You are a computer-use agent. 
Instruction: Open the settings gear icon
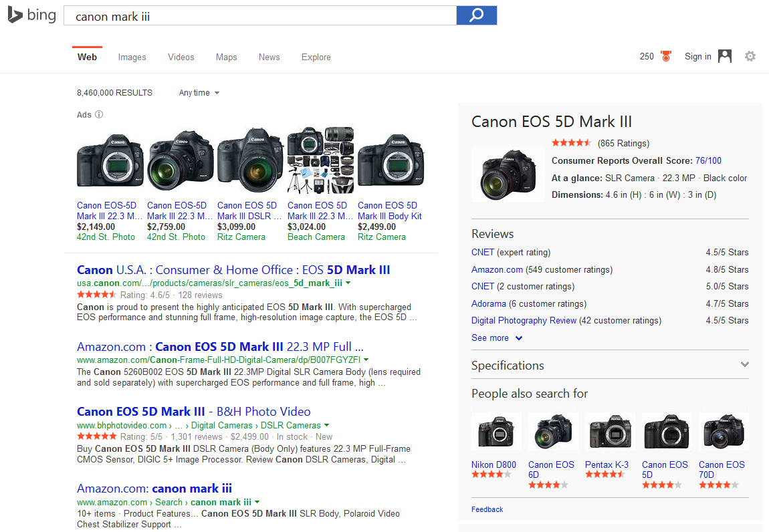point(750,56)
